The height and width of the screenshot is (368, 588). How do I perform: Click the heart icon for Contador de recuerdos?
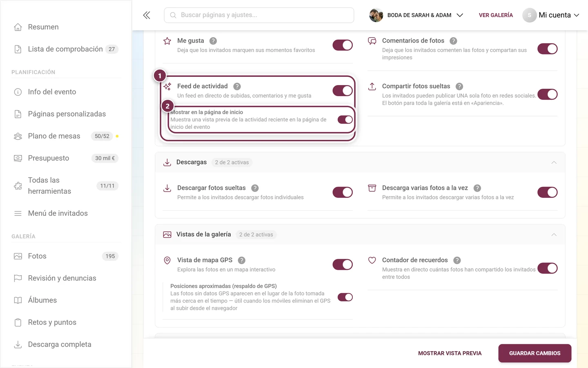click(x=372, y=260)
